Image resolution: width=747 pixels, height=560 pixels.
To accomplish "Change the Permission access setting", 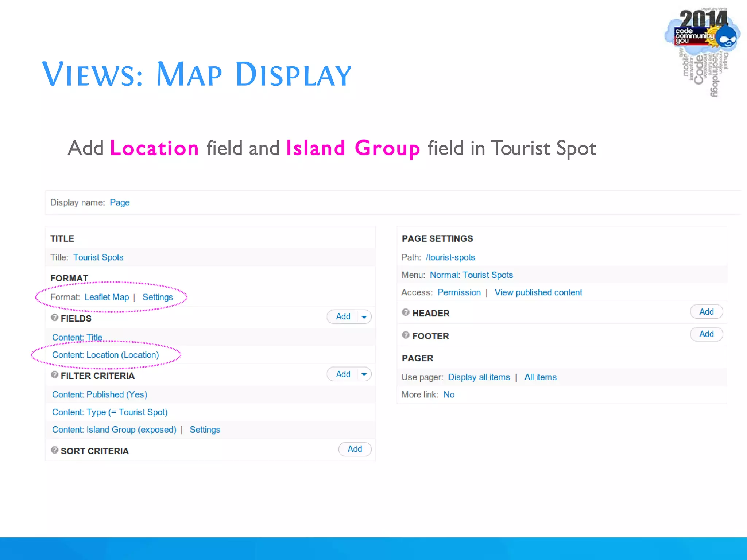I will pyautogui.click(x=459, y=292).
